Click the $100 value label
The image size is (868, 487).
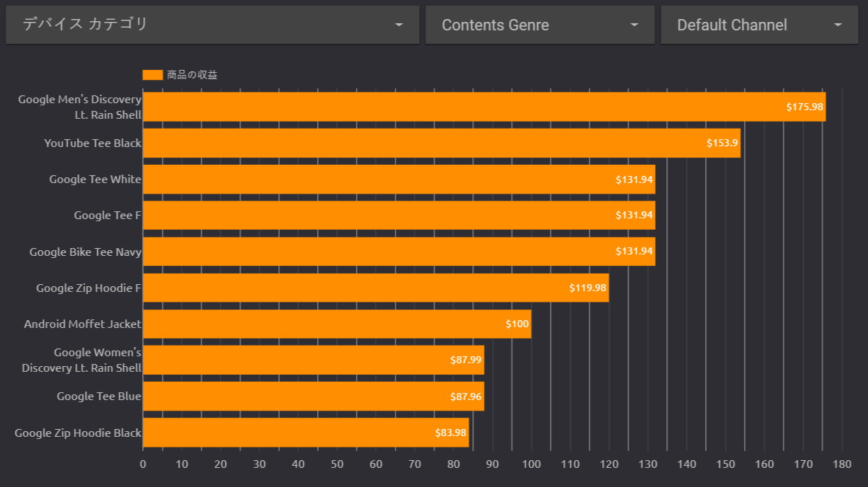(x=517, y=324)
